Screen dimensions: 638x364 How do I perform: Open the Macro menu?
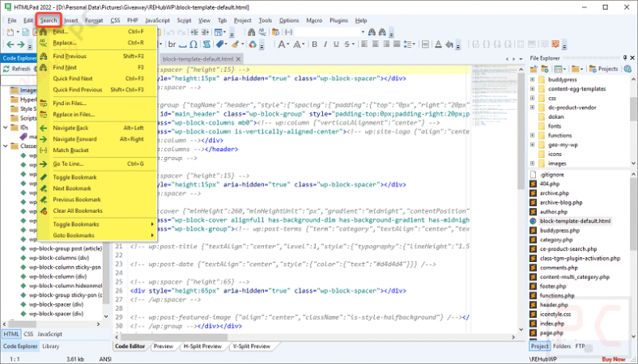click(314, 20)
